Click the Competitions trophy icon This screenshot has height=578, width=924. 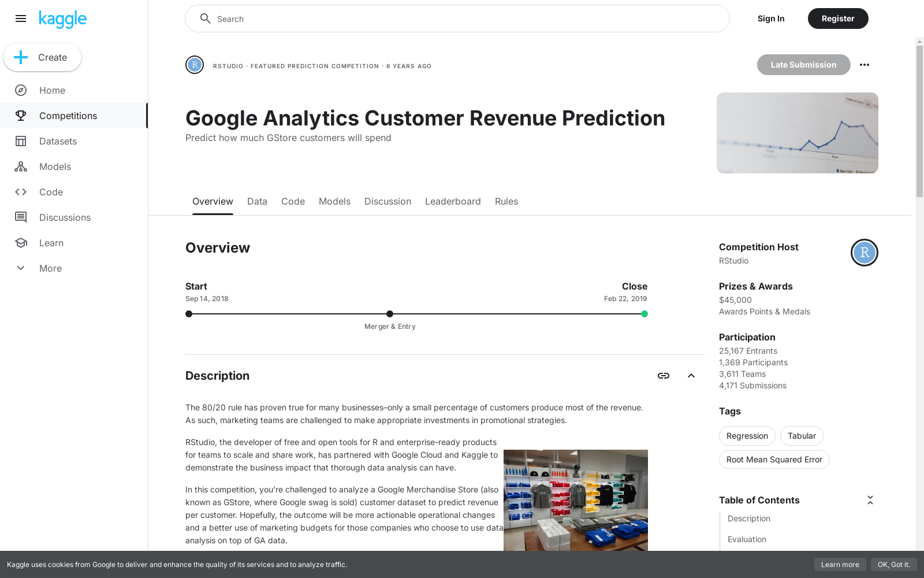point(21,116)
